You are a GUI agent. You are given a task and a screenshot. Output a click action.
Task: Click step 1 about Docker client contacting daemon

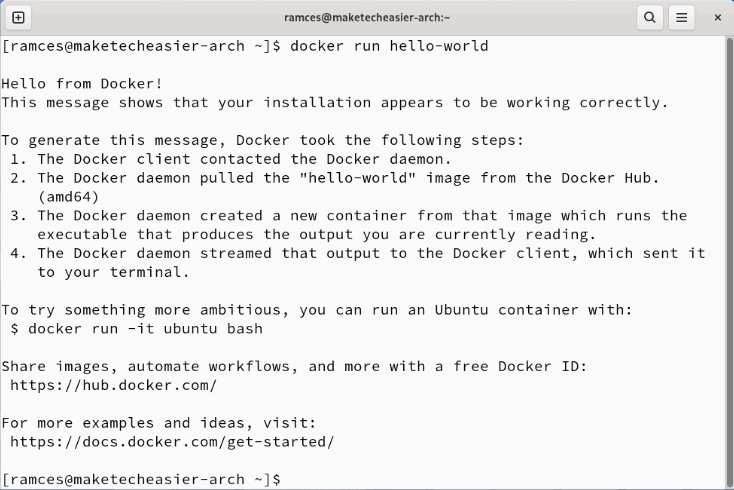point(244,159)
